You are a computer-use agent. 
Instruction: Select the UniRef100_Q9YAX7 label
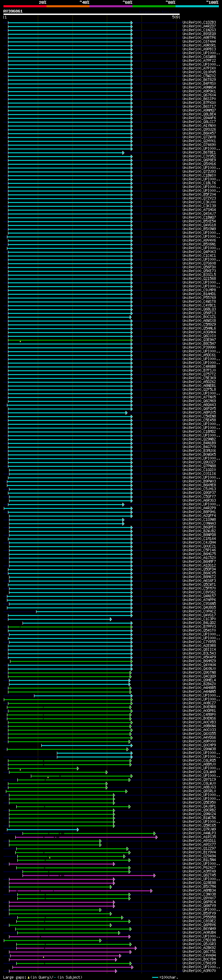199,899
